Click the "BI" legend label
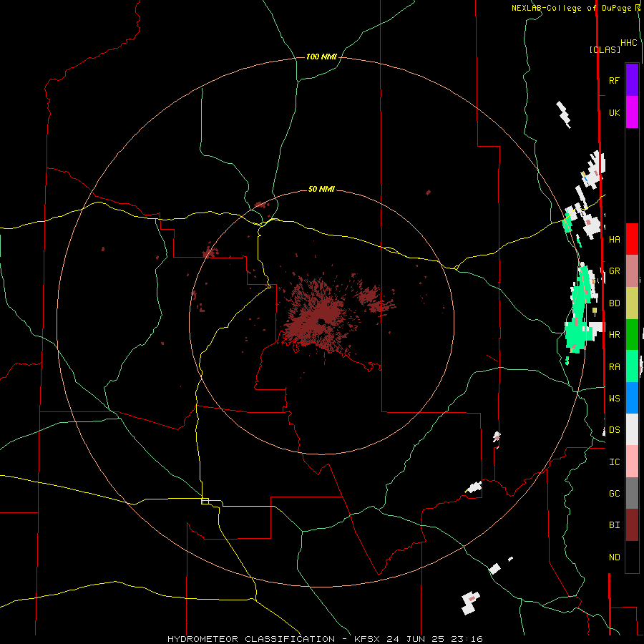This screenshot has height=644, width=644. 614,525
